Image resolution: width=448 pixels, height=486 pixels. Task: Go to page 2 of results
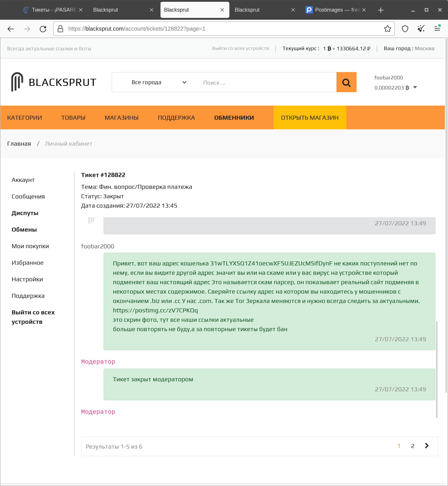pyautogui.click(x=412, y=446)
